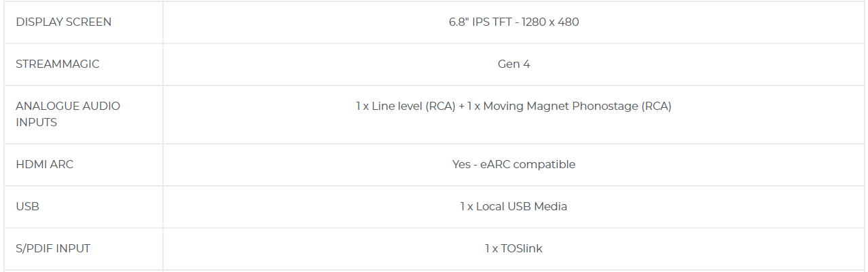868x272 pixels.
Task: Click the 1 x quantity before TOSlink
Action: pos(491,248)
